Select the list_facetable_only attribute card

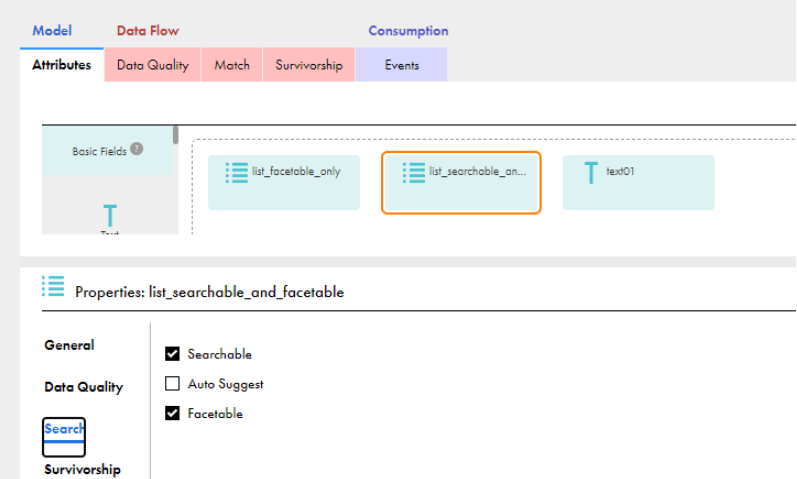click(x=284, y=183)
